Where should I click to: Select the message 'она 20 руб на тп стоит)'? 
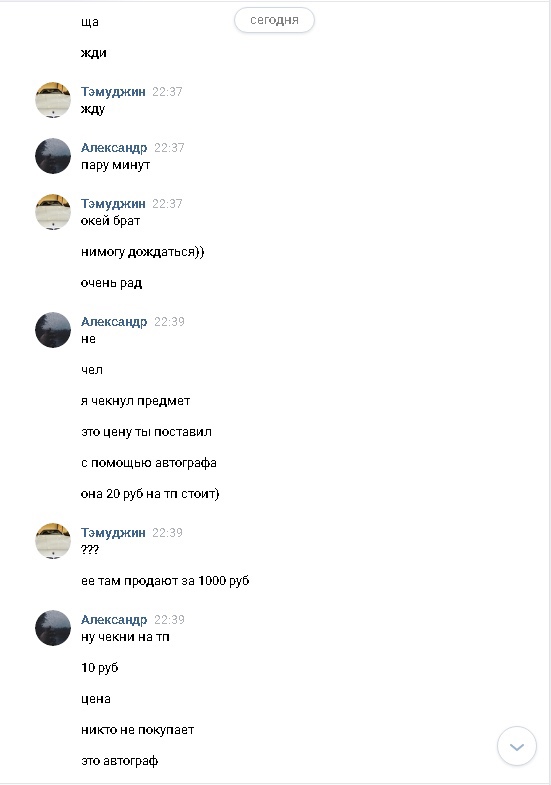tap(150, 494)
